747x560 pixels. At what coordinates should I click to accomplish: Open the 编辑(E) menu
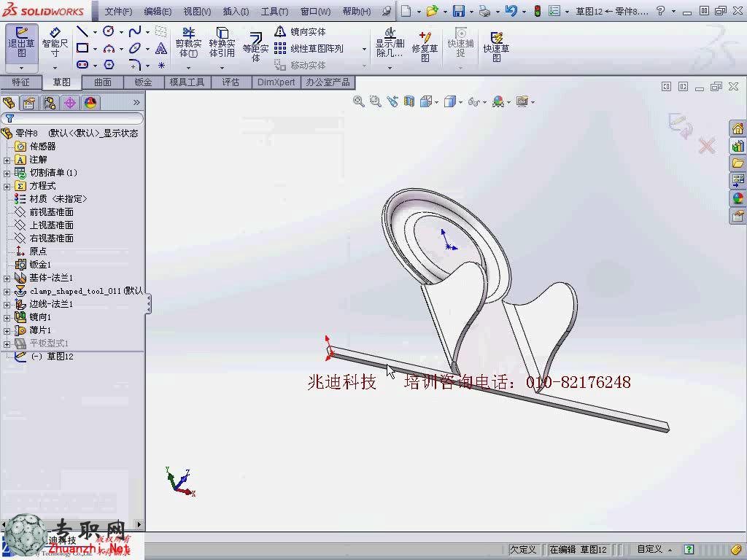coord(158,12)
